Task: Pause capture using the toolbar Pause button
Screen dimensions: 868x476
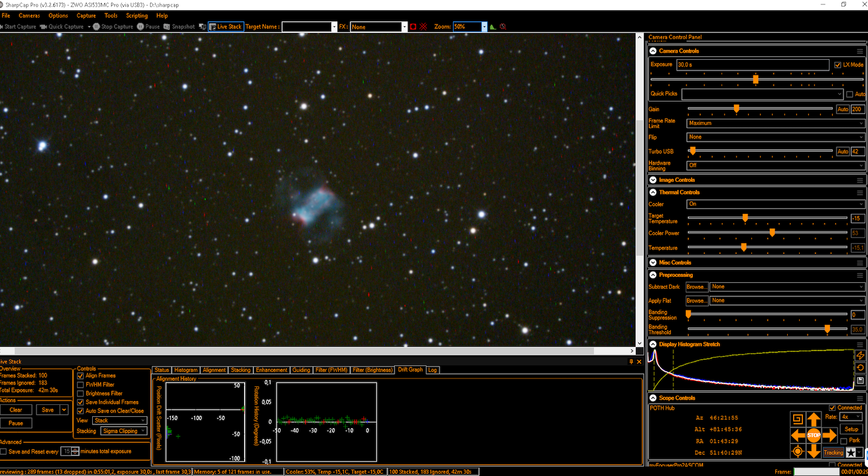Action: click(149, 27)
